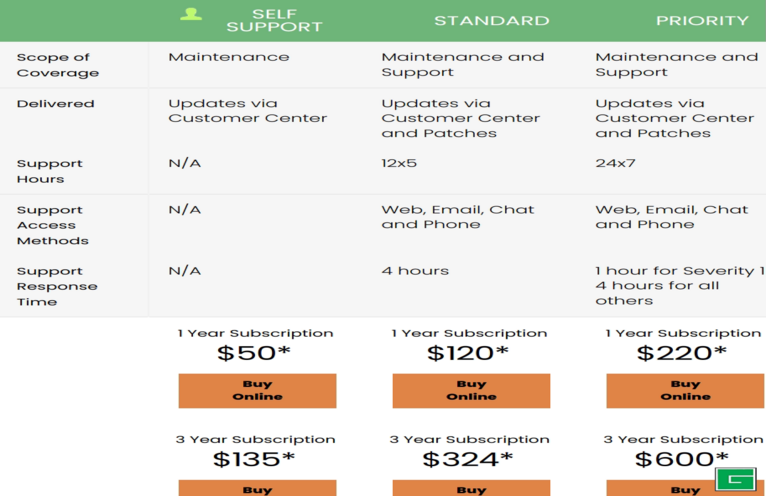Select the Standard column header
Viewport: 766px width, 496px height.
coord(491,21)
